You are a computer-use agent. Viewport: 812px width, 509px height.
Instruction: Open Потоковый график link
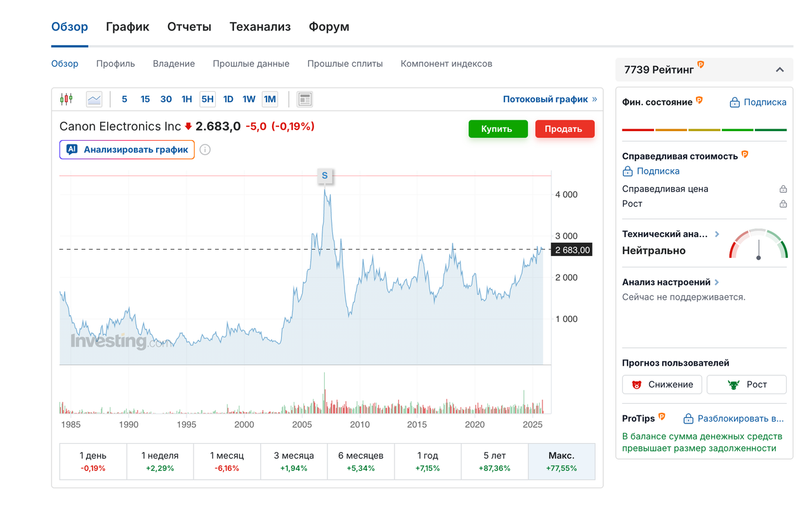(550, 99)
